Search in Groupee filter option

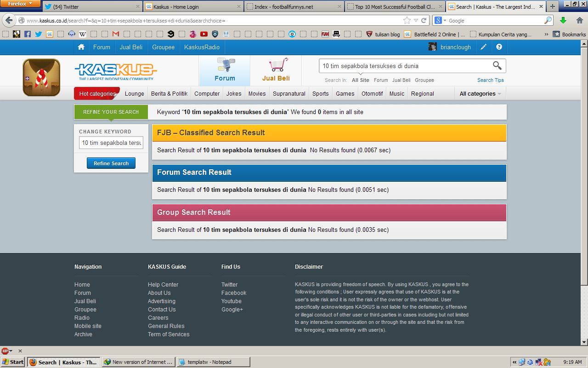pos(424,80)
